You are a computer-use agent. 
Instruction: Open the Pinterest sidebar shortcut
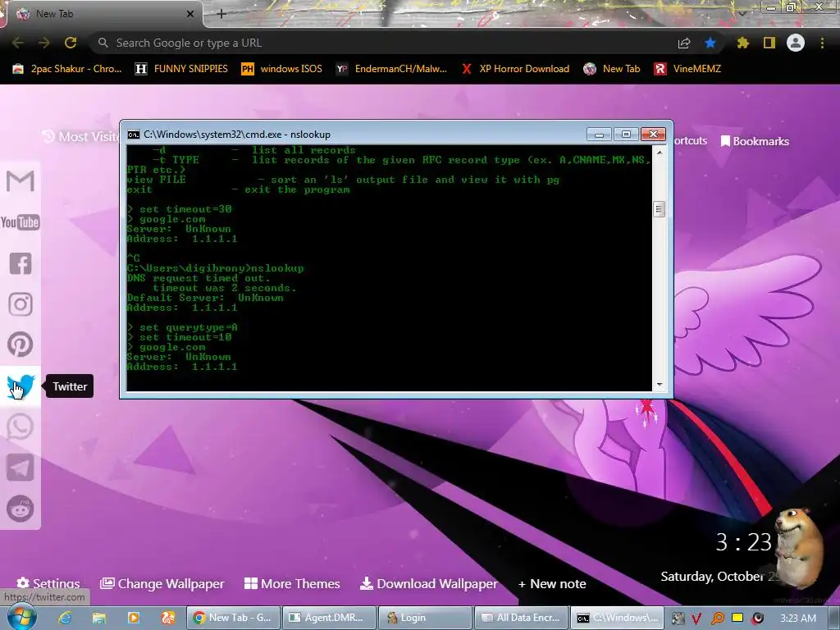21,345
